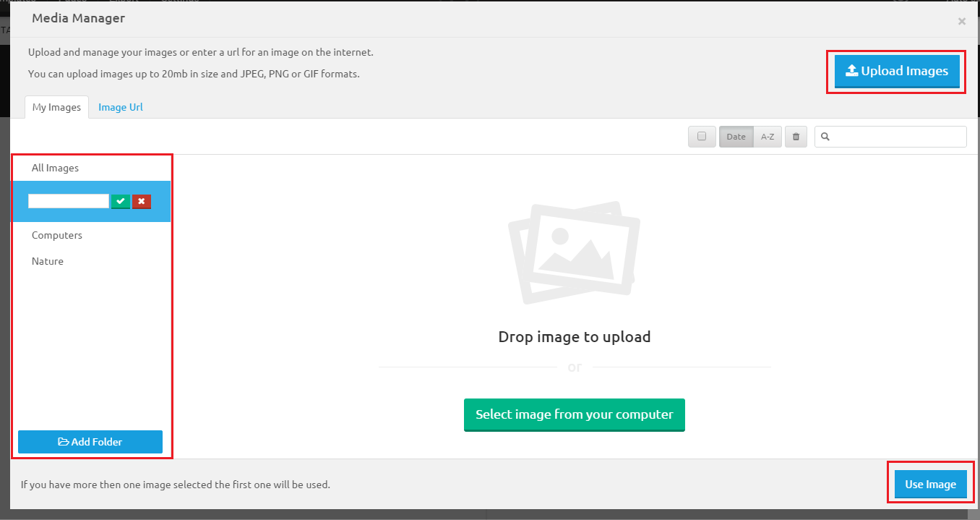Switch to the My Images tab

click(56, 107)
